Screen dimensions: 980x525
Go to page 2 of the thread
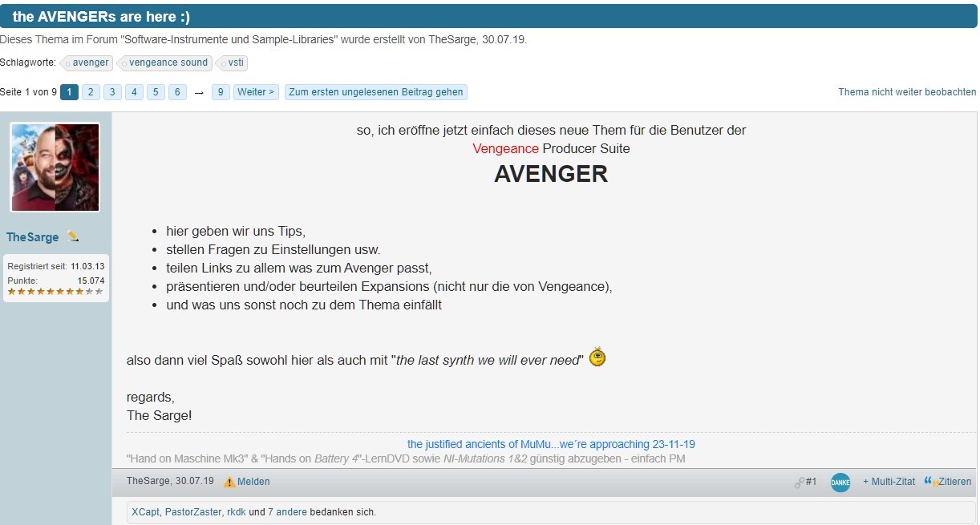pos(91,92)
